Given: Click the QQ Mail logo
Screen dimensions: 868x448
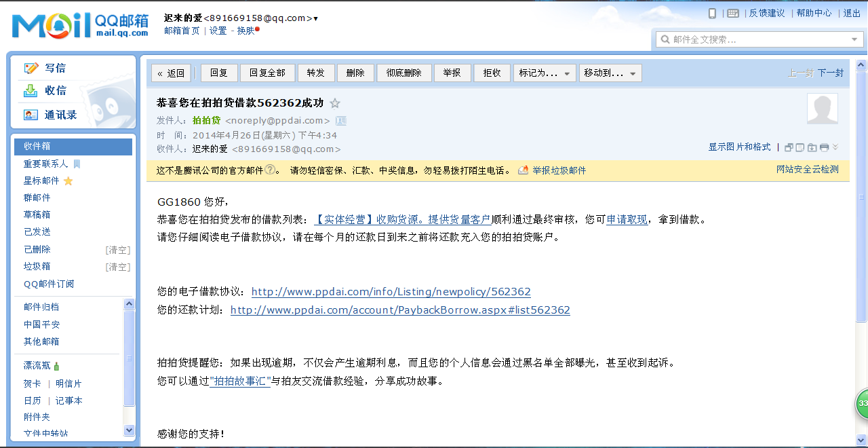Looking at the screenshot, I should click(80, 26).
